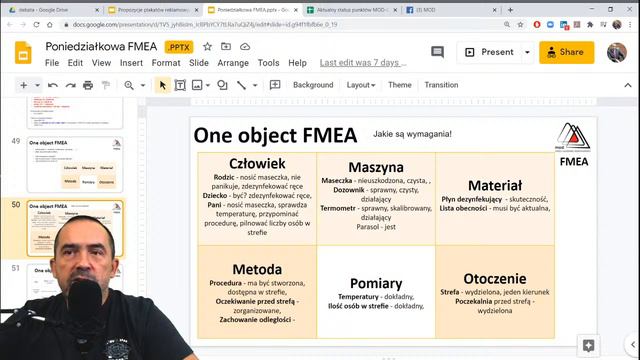Image resolution: width=640 pixels, height=360 pixels.
Task: Open insert image dropdown arrow
Action: (208, 85)
